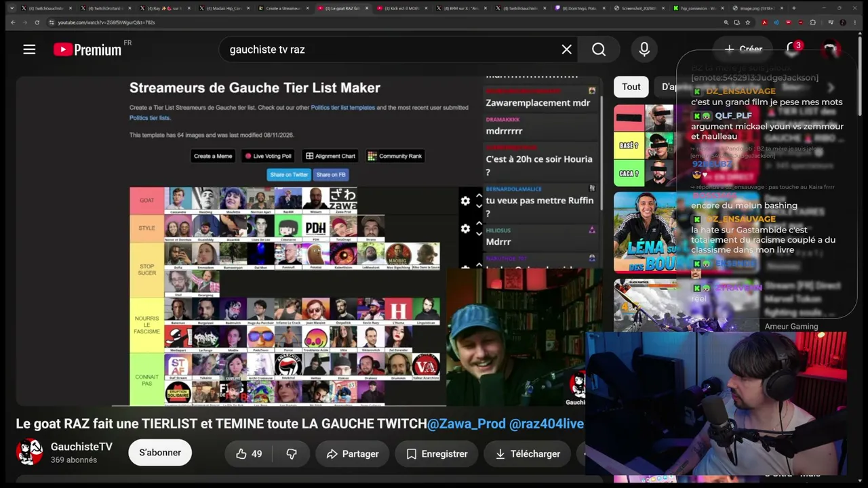The height and width of the screenshot is (488, 868).
Task: Download the video with Télécharger
Action: [x=528, y=454]
